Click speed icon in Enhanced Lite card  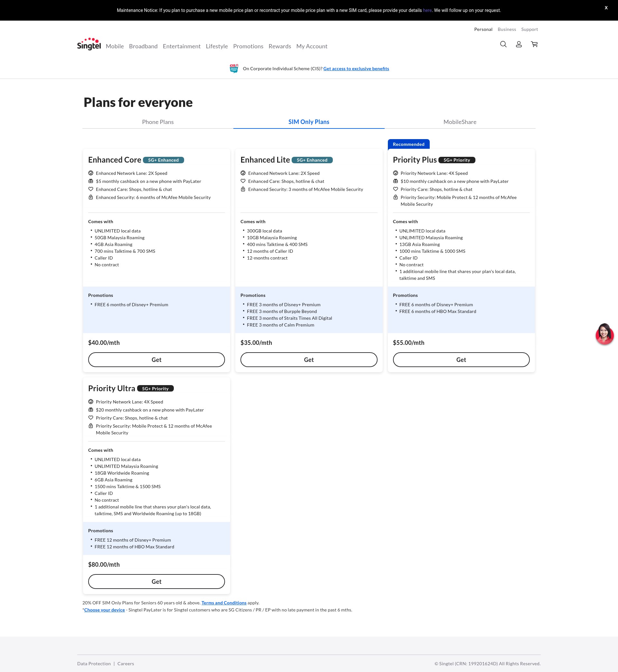click(243, 173)
